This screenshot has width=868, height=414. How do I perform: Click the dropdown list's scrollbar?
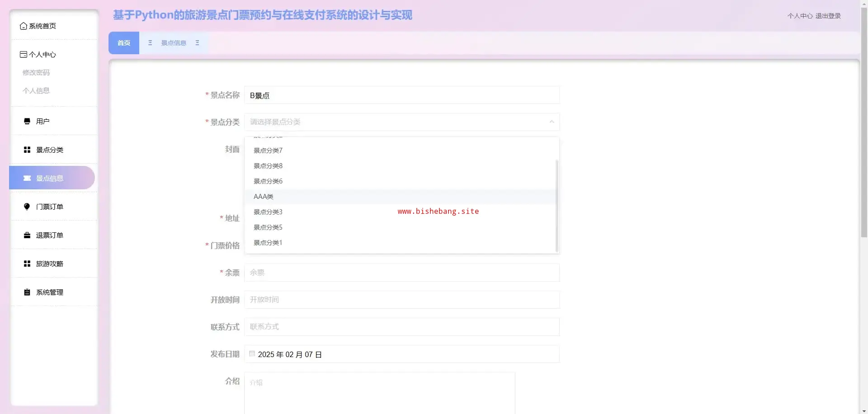pos(557,206)
